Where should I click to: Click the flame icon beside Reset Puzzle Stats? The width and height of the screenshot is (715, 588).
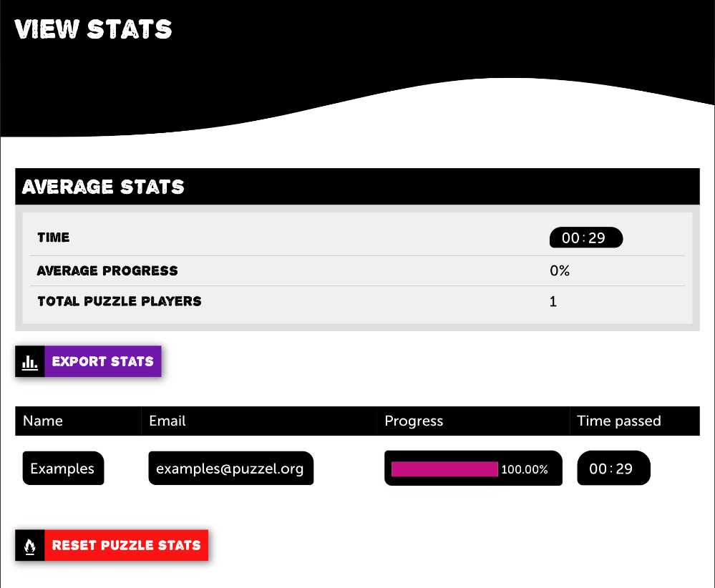tap(30, 546)
